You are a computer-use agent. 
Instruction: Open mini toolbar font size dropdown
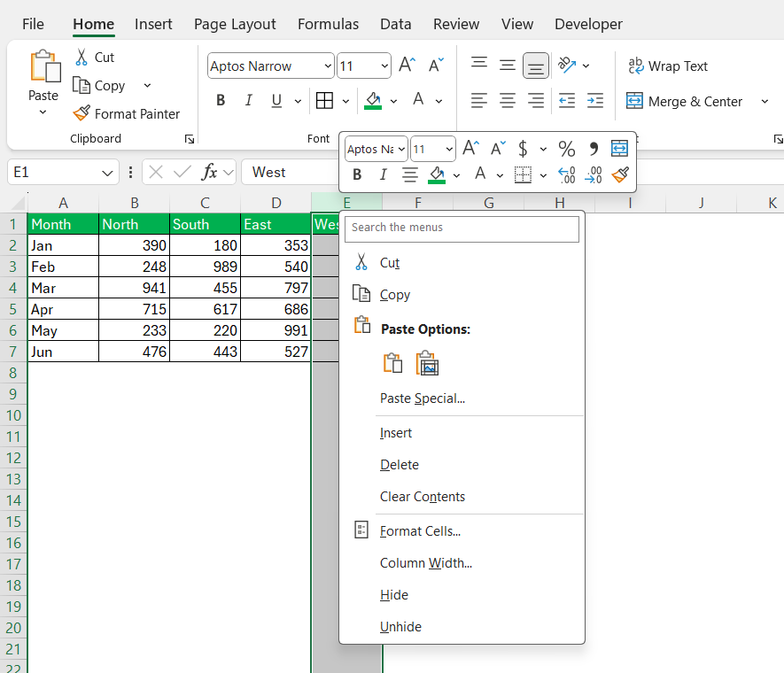(x=449, y=149)
